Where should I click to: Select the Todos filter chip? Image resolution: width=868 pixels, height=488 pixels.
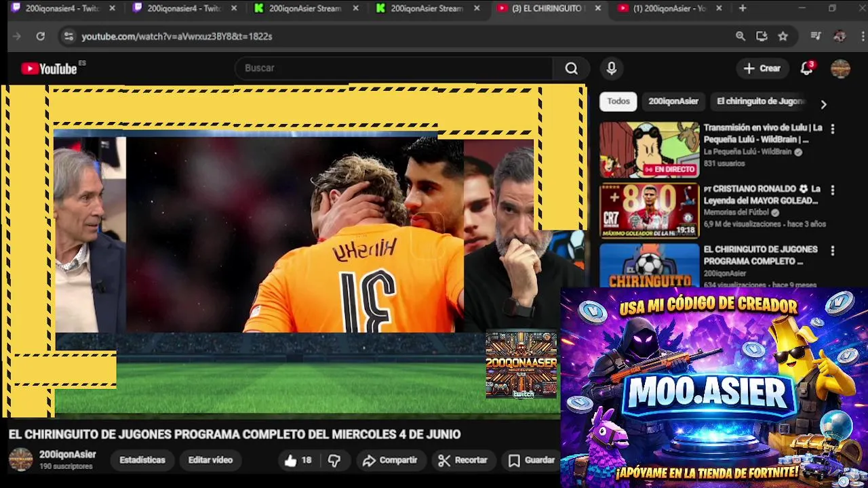tap(618, 101)
